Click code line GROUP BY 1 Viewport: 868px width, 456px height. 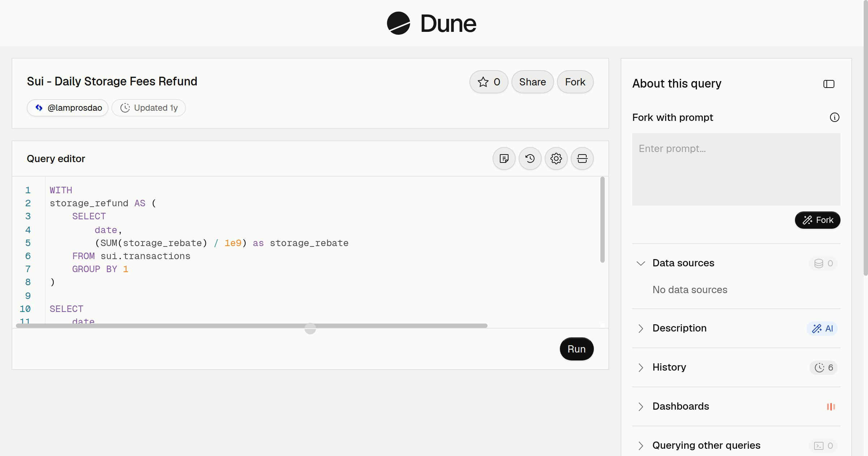(x=100, y=269)
